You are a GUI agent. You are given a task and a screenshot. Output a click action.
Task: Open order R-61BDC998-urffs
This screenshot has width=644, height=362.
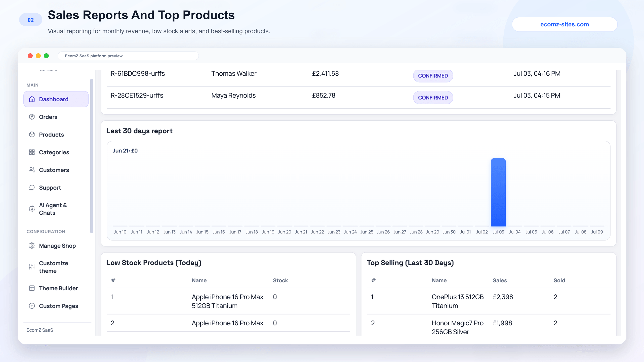pyautogui.click(x=138, y=73)
